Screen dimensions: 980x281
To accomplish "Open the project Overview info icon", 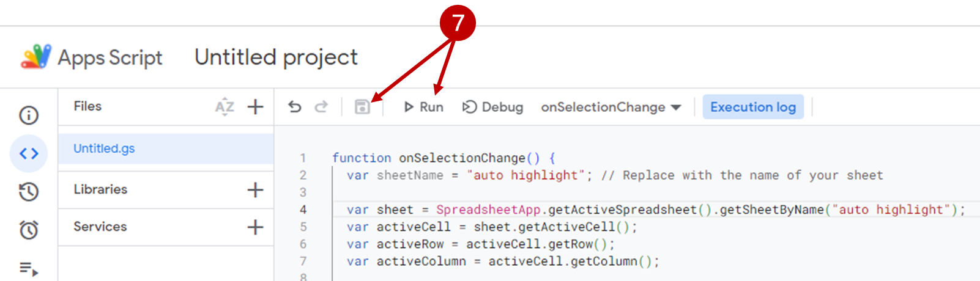I will point(29,115).
